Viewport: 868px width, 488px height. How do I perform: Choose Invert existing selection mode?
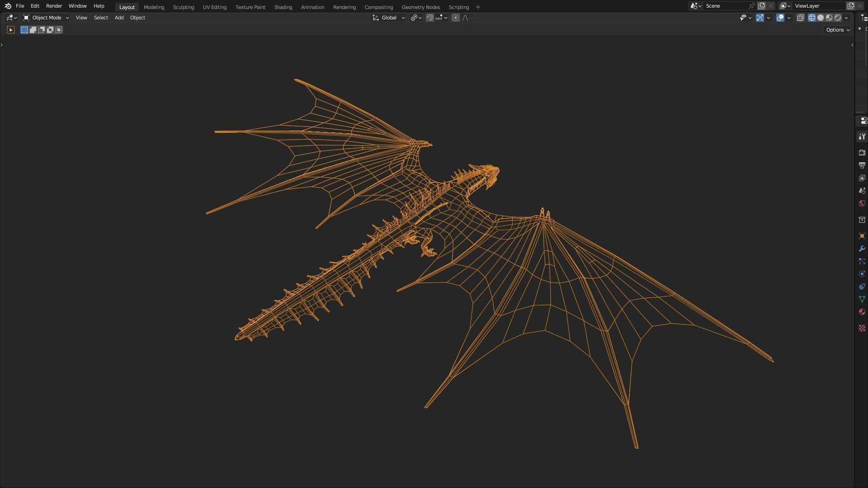[x=50, y=30]
